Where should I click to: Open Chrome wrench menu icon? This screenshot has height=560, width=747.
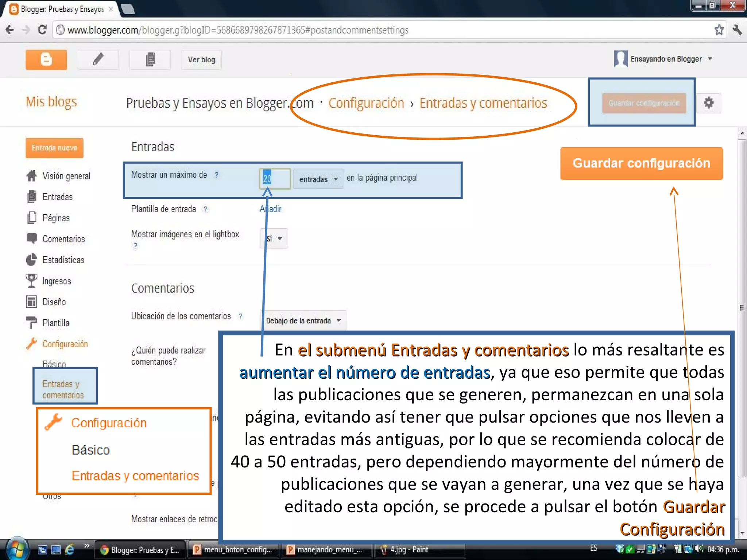[x=737, y=30]
